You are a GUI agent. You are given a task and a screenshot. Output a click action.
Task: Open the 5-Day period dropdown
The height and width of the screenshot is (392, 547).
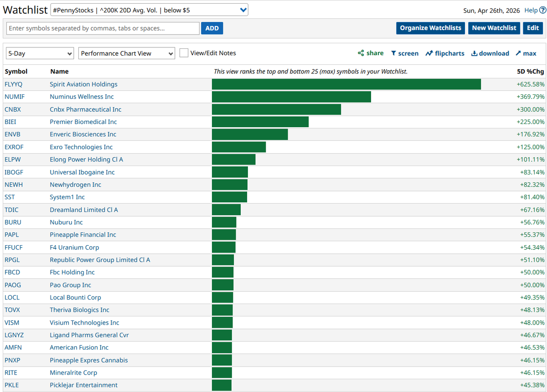pyautogui.click(x=40, y=53)
